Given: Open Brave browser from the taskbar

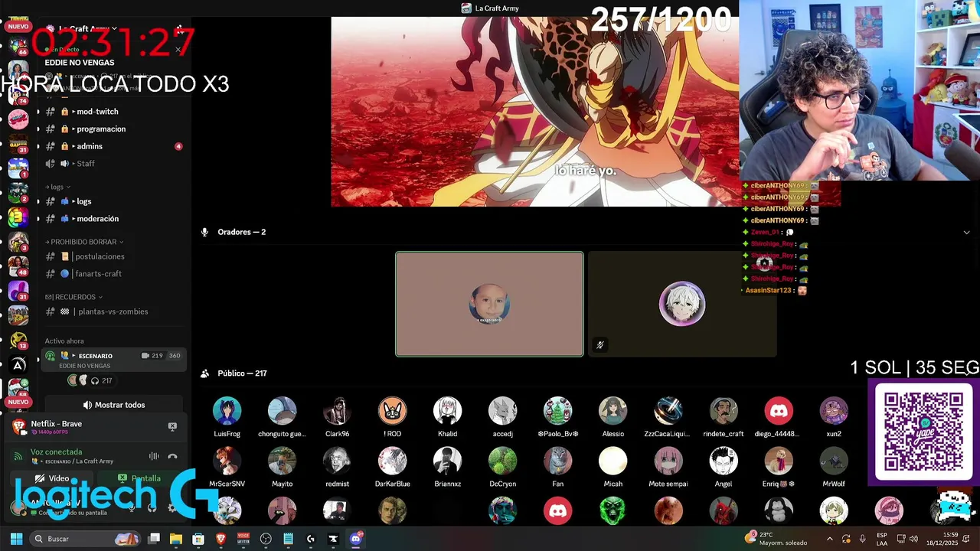Looking at the screenshot, I should (221, 539).
